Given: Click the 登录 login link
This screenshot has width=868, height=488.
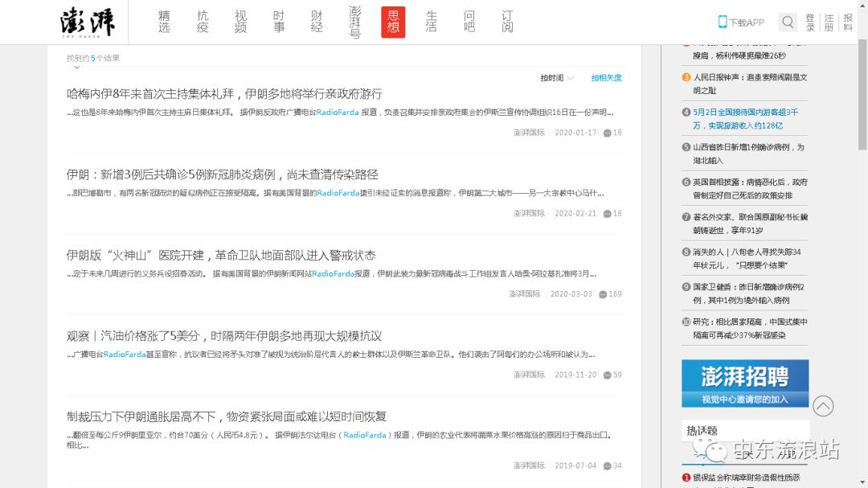Looking at the screenshot, I should click(x=809, y=22).
